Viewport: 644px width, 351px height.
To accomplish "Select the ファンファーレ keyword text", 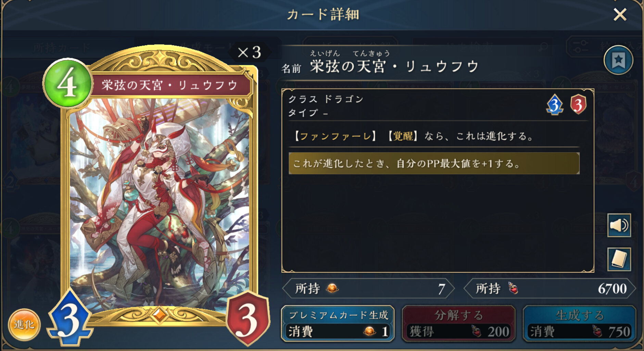I will 334,136.
